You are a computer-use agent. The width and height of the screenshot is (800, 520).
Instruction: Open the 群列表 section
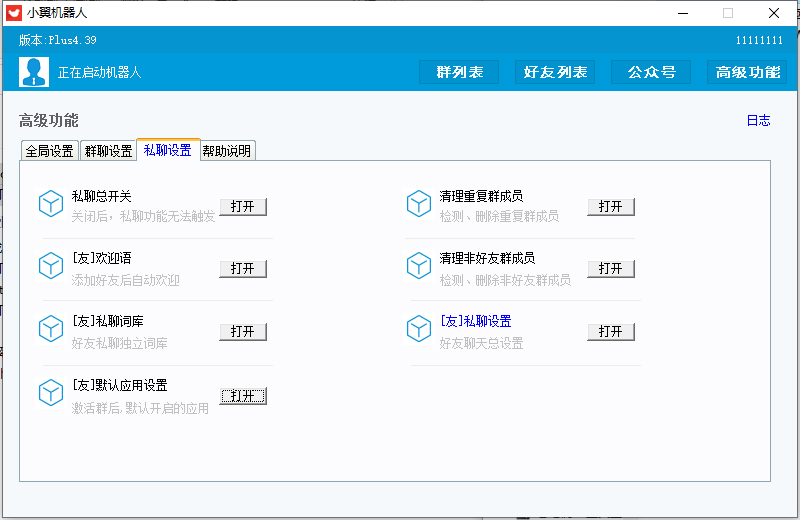coord(459,72)
